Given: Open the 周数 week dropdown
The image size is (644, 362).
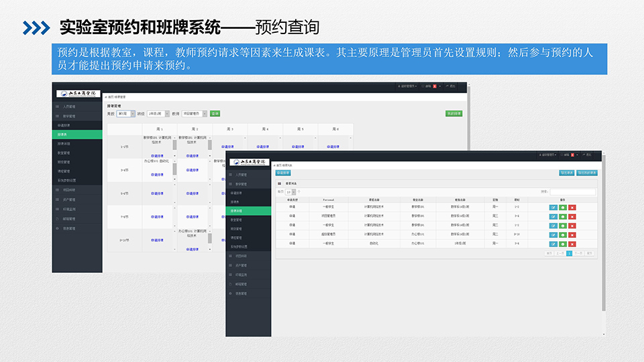Looking at the screenshot, I should click(x=126, y=114).
